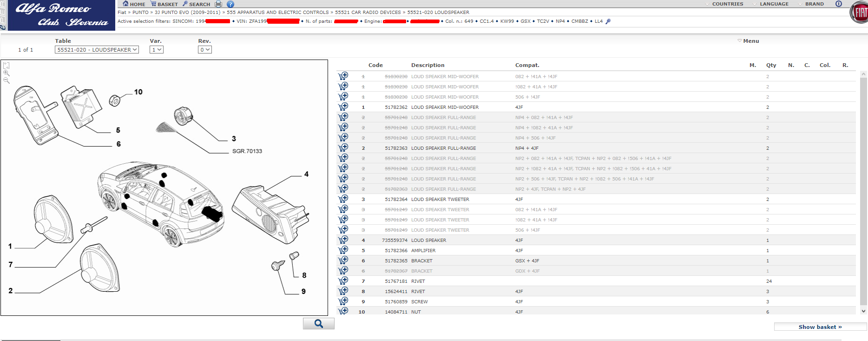Add bracket 51782367 GDX to basket
The width and height of the screenshot is (868, 341).
click(x=343, y=270)
